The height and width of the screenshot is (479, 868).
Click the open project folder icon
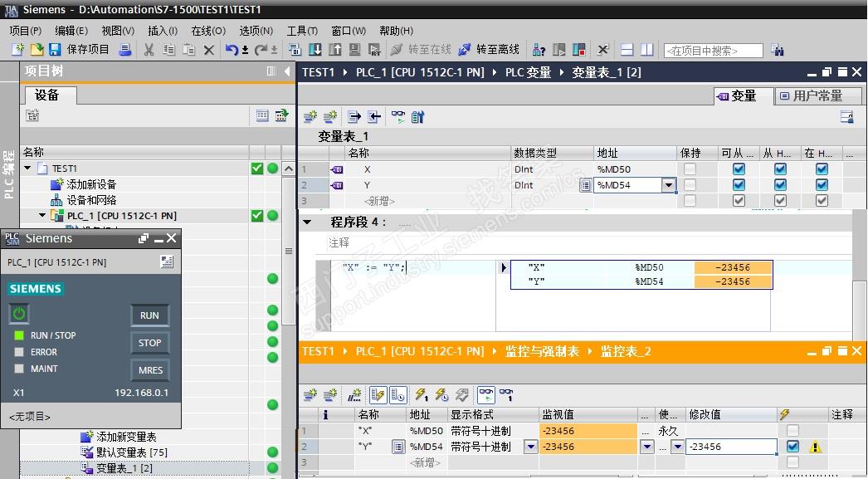(x=37, y=50)
